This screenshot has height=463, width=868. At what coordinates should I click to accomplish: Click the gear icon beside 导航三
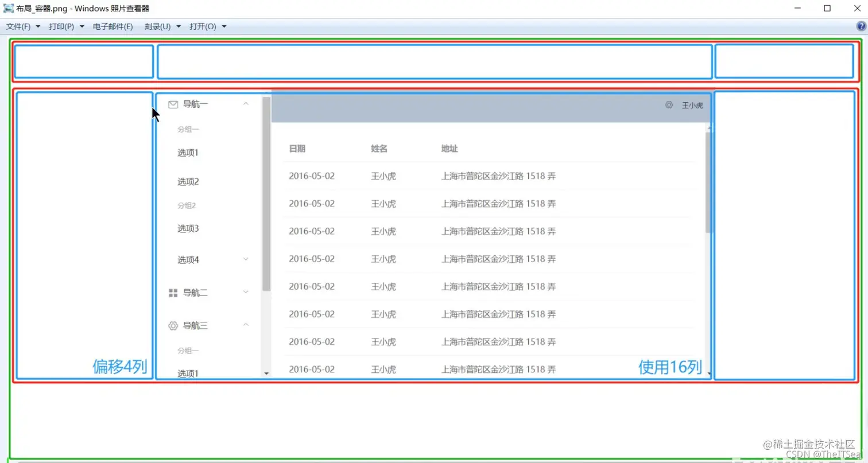click(x=173, y=325)
